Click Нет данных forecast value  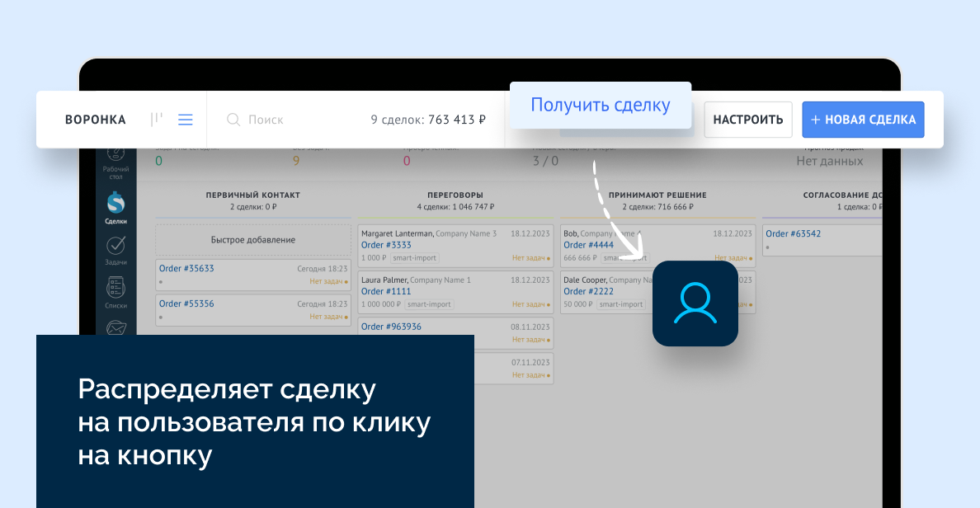pyautogui.click(x=829, y=161)
